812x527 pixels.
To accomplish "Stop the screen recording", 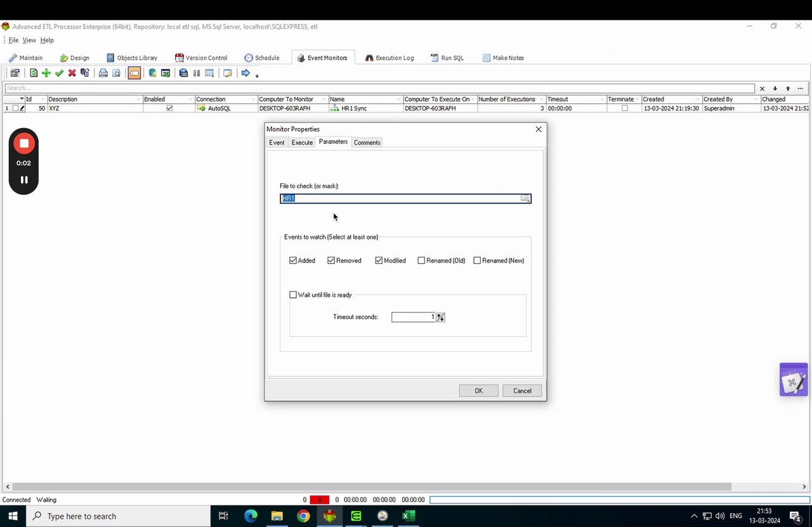I will tap(24, 143).
